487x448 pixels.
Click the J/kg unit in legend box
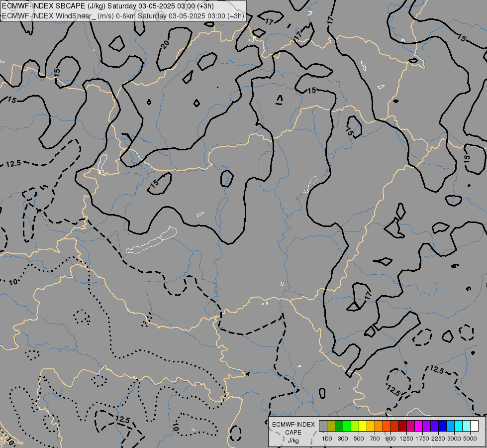[293, 441]
